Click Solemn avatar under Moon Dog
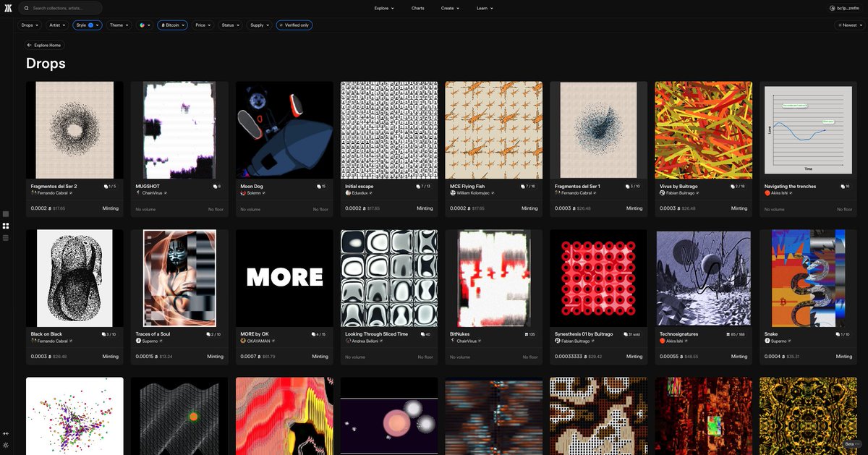The width and height of the screenshot is (868, 455). click(x=243, y=193)
